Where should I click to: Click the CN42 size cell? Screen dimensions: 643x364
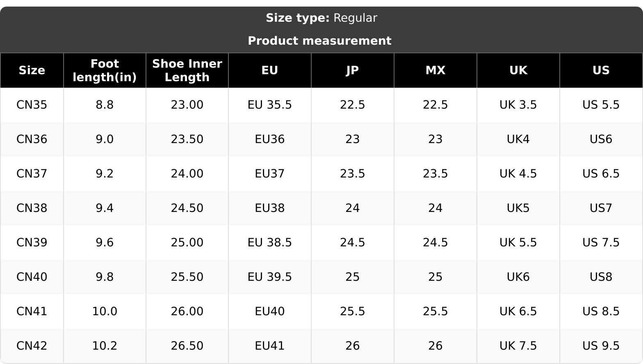[x=32, y=346]
